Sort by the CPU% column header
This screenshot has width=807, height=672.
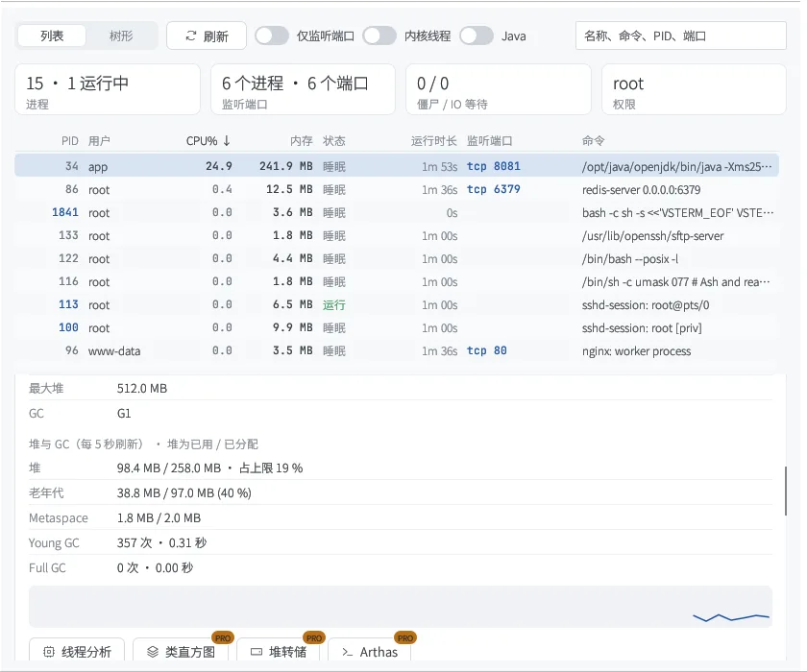208,141
